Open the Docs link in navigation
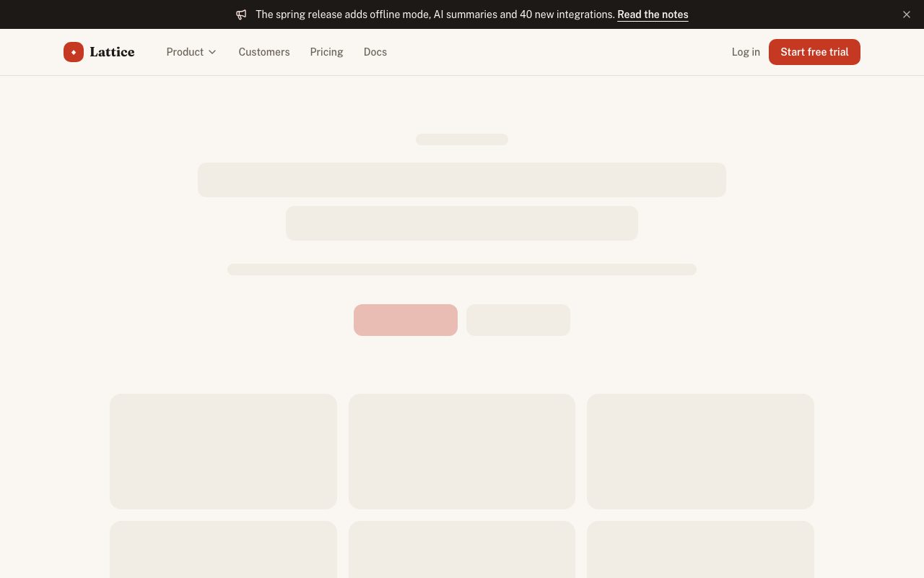Screen dimensions: 924x578 [x=375, y=52]
